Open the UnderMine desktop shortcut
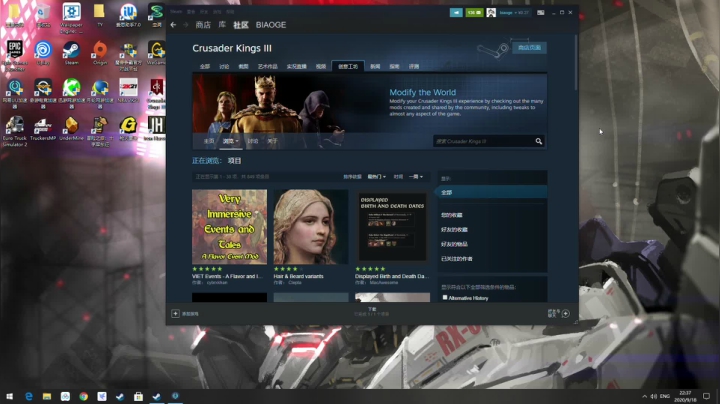Image resolution: width=720 pixels, height=404 pixels. [x=72, y=129]
